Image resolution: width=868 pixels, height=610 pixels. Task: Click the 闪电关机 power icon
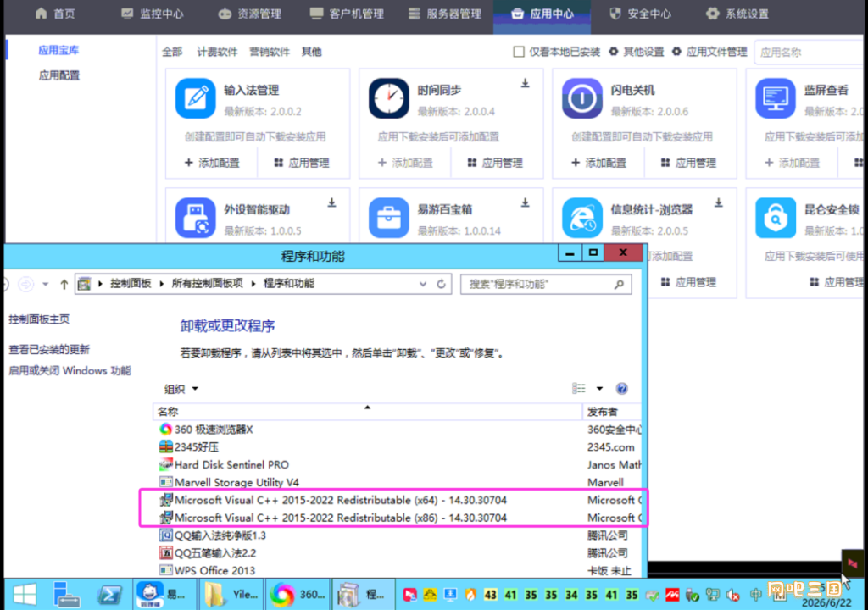click(x=581, y=98)
